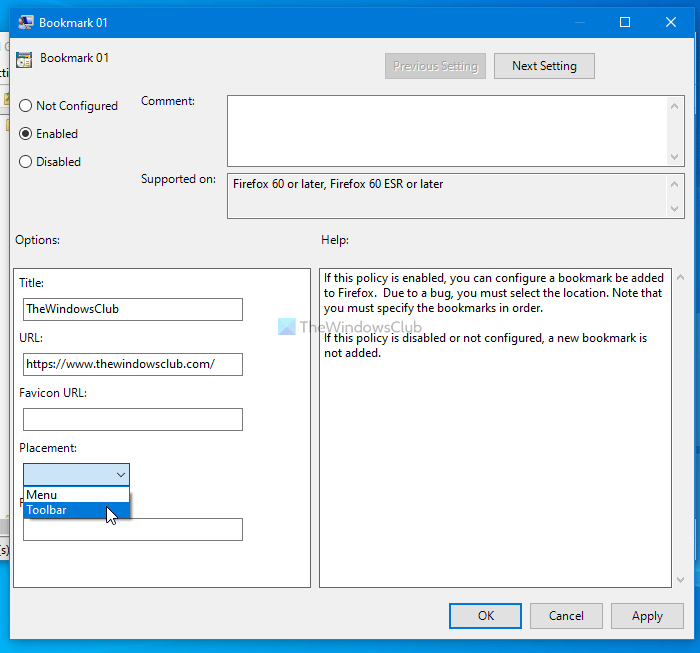The width and height of the screenshot is (700, 653).
Task: Click Apply to apply the changes
Action: click(x=647, y=616)
